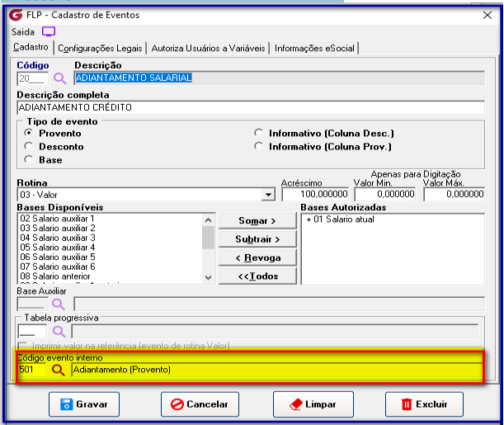Open the Tabela progressiva search magnifier

(x=59, y=332)
